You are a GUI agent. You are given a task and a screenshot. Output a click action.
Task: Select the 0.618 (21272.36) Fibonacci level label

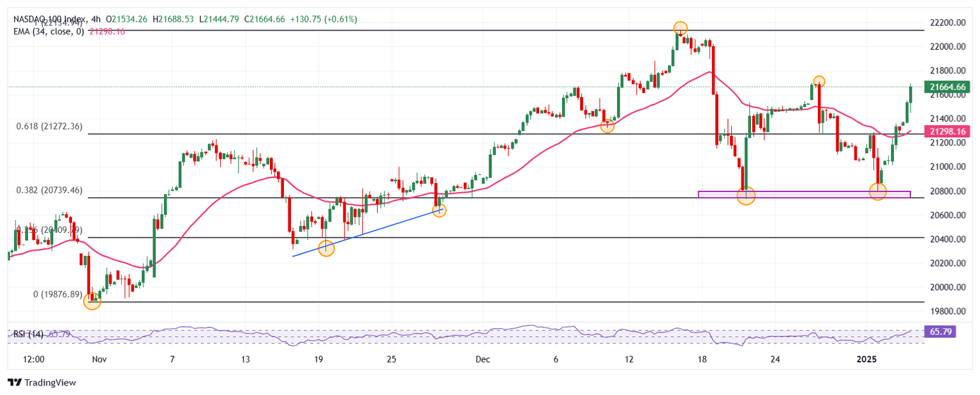(x=49, y=126)
